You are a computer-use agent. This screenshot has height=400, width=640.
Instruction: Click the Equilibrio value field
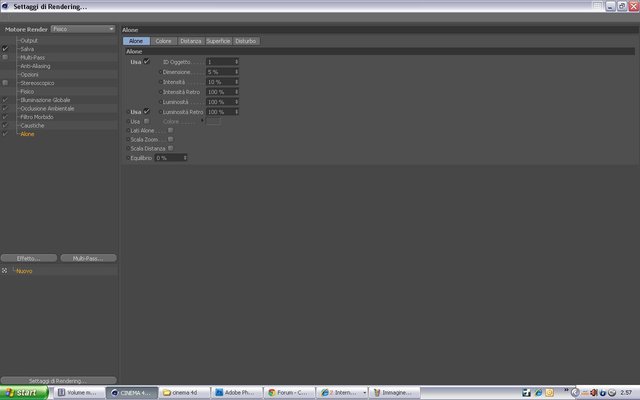[169, 158]
